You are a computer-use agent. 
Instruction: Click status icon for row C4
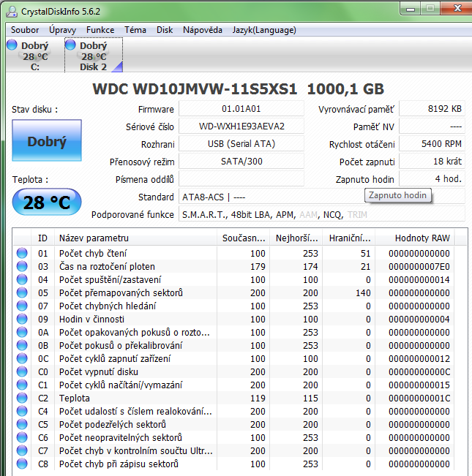(x=22, y=411)
